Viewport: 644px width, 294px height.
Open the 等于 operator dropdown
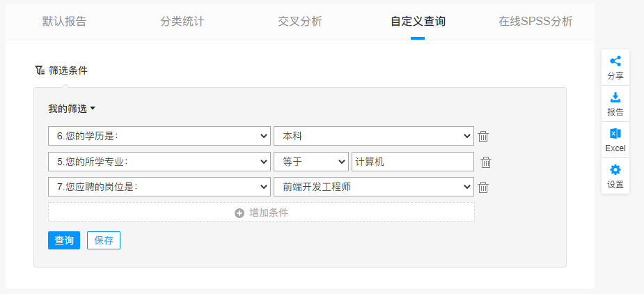pos(311,162)
